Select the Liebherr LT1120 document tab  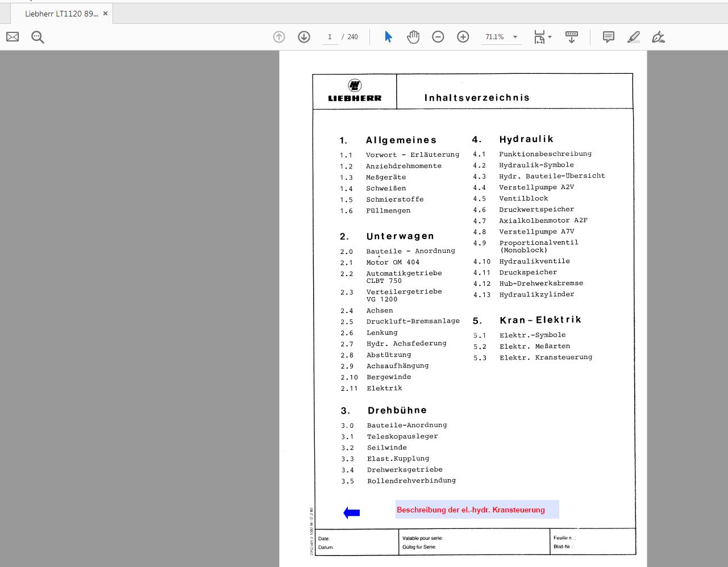coord(59,13)
